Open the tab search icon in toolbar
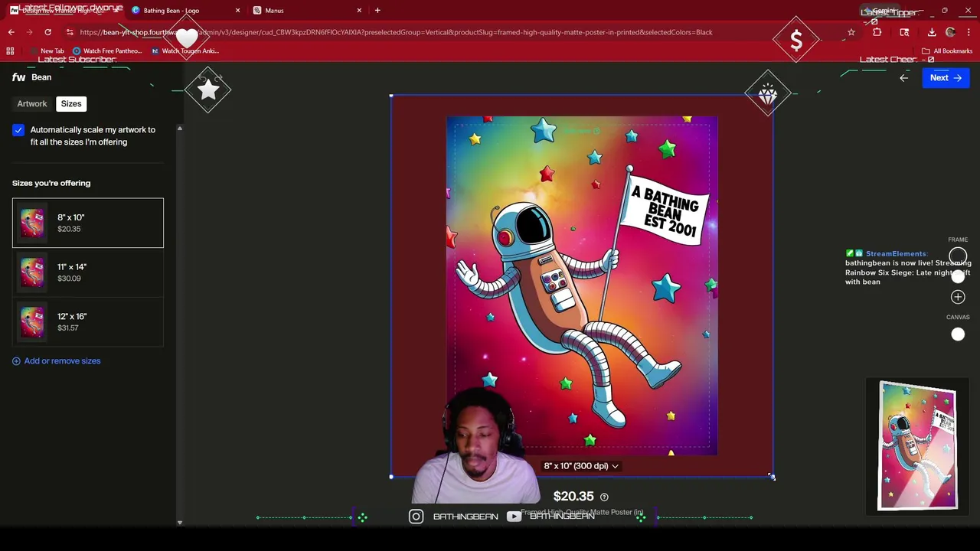This screenshot has width=980, height=551. [904, 32]
